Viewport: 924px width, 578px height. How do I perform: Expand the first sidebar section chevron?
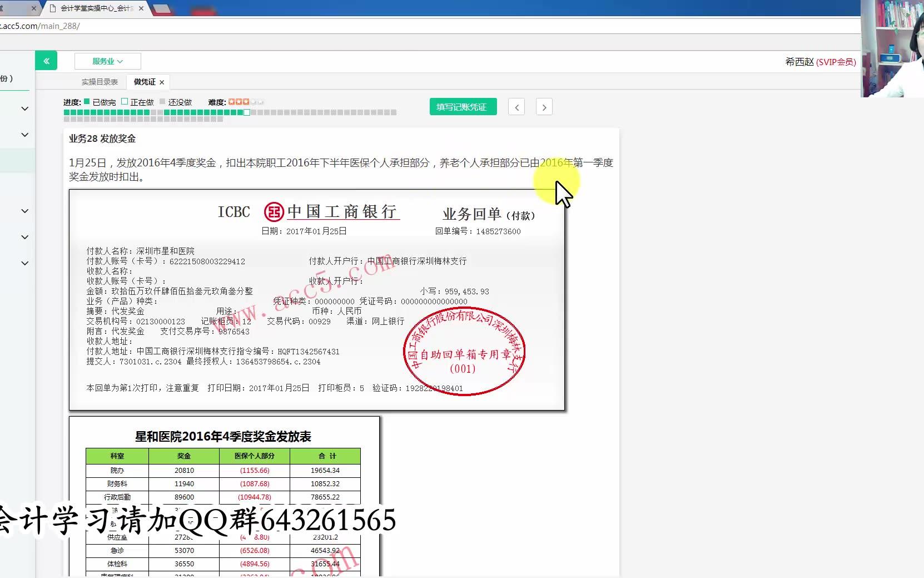click(x=24, y=108)
